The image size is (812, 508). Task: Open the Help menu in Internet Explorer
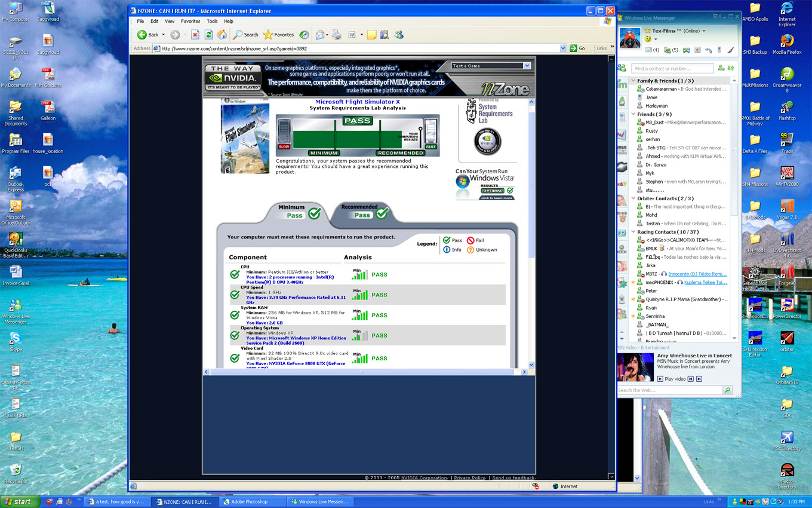click(229, 21)
